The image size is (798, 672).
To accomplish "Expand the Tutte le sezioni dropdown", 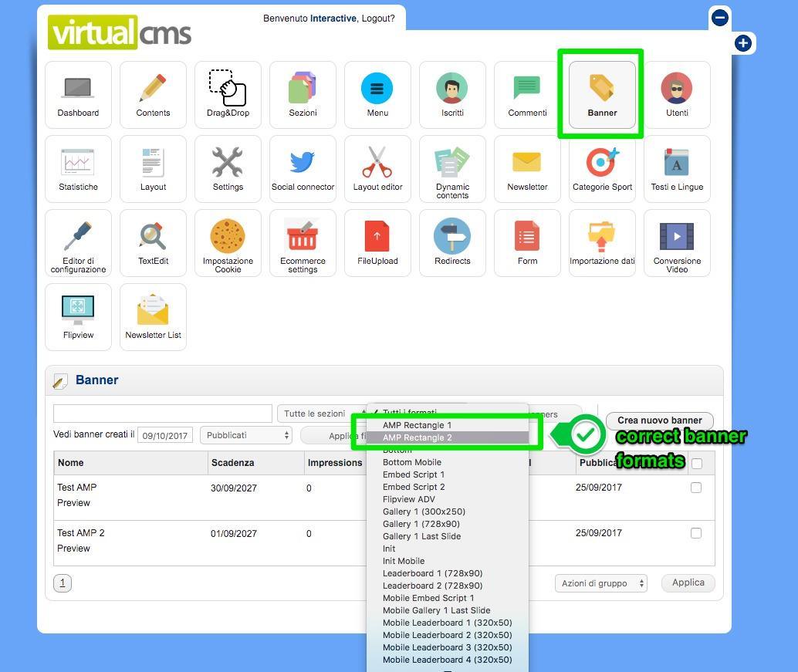I will coord(321,414).
